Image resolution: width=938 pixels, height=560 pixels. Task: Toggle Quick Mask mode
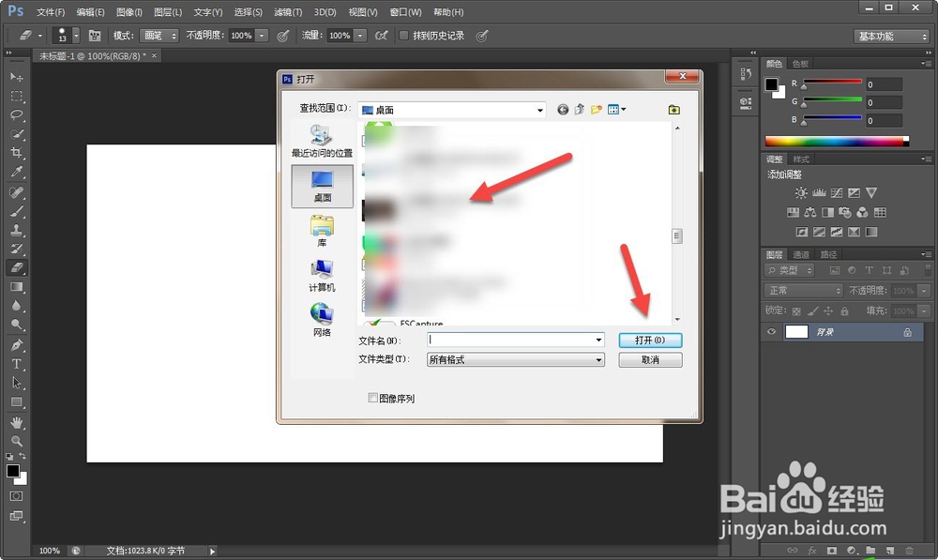point(16,496)
